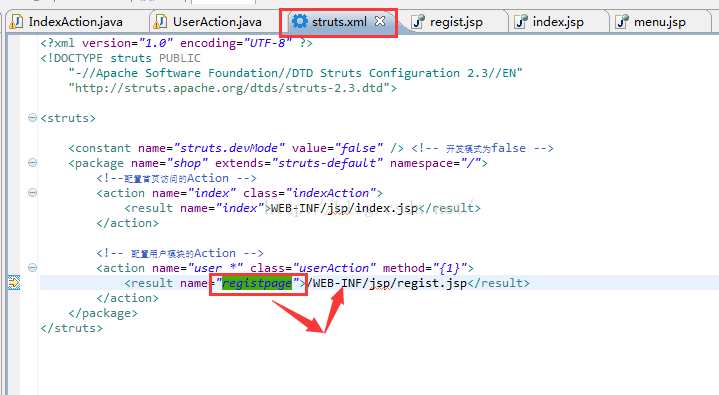Viewport: 719px width, 395px height.
Task: Click the "Apache Software Foundation" DTD line
Action: tap(295, 73)
